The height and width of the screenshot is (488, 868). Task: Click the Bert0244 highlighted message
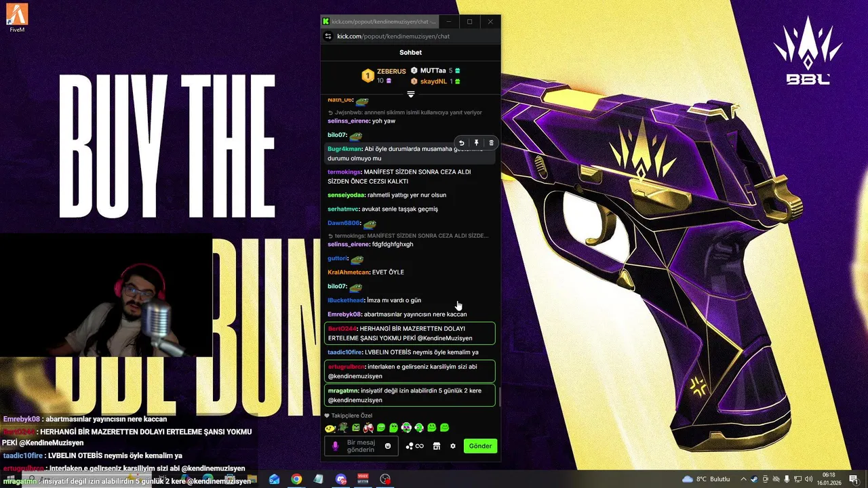pyautogui.click(x=410, y=333)
